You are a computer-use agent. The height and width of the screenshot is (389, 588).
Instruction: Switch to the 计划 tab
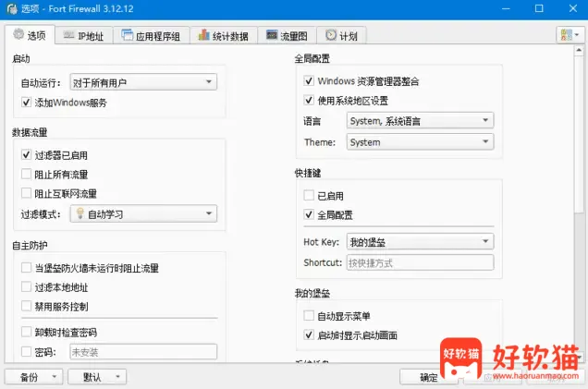341,36
